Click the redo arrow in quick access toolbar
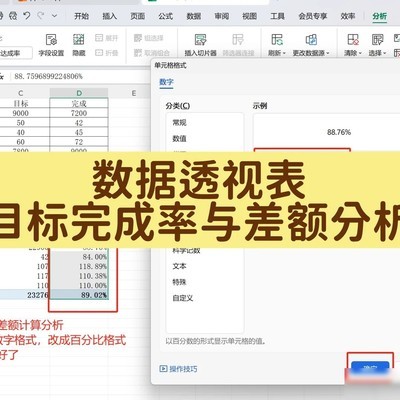 (x=41, y=16)
